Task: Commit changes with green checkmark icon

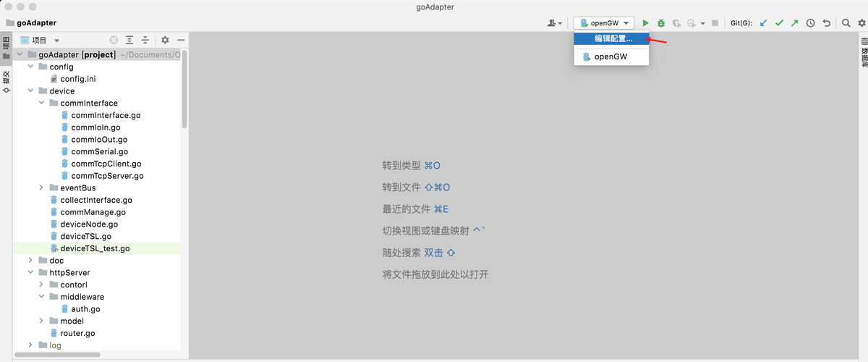Action: click(779, 23)
